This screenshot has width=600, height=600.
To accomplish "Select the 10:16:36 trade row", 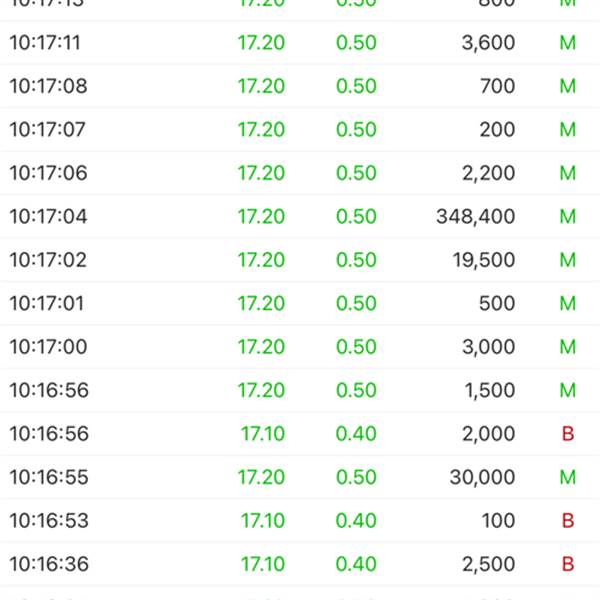I will tap(300, 564).
